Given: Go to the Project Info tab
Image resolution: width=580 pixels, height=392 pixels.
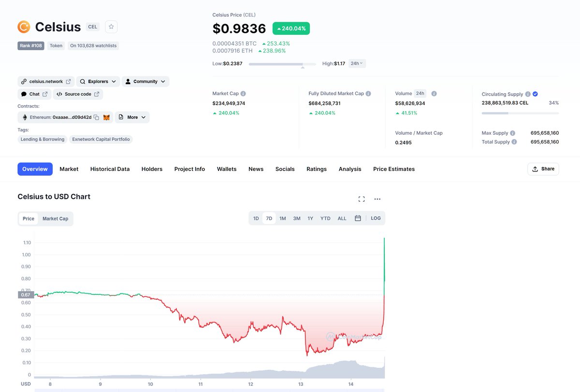Looking at the screenshot, I should pyautogui.click(x=189, y=169).
